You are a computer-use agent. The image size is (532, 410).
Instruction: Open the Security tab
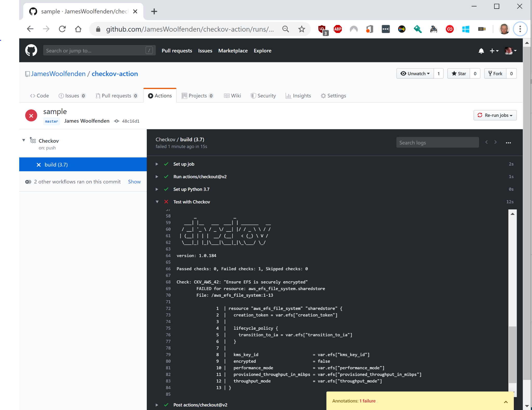coord(263,96)
